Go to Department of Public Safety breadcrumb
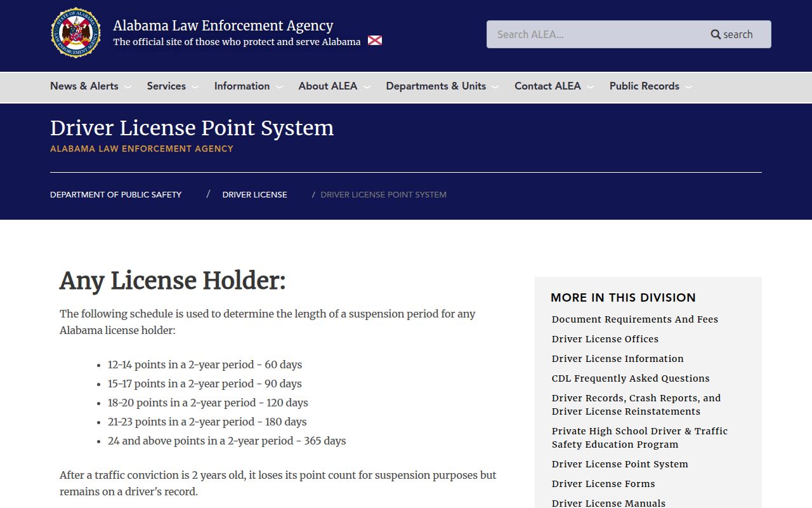Viewport: 812px width, 508px height. [116, 194]
